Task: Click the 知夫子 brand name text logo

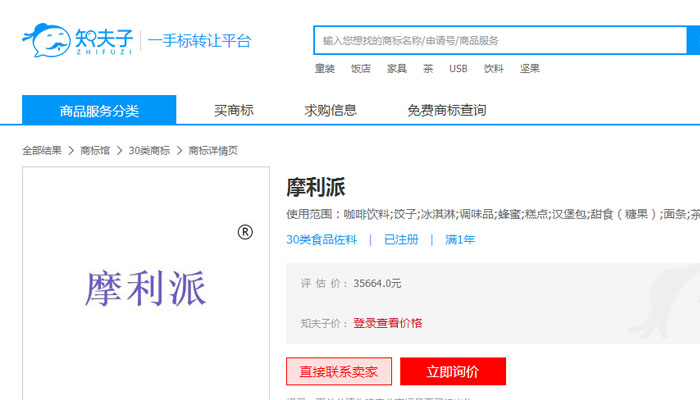Action: point(104,41)
